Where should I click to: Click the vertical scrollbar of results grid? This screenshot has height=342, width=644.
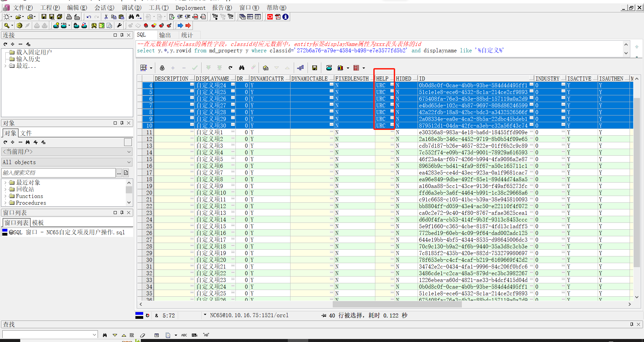(637, 183)
